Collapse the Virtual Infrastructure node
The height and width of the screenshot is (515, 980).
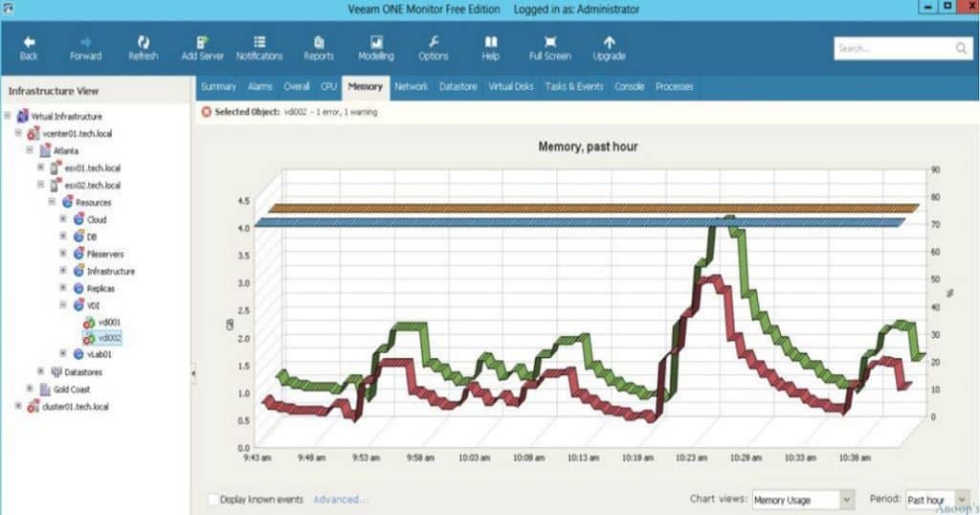click(x=8, y=116)
